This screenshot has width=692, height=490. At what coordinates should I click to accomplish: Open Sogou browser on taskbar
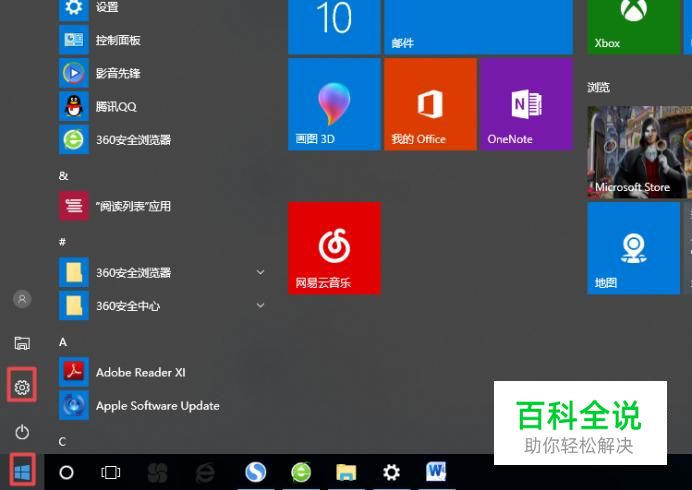click(256, 472)
